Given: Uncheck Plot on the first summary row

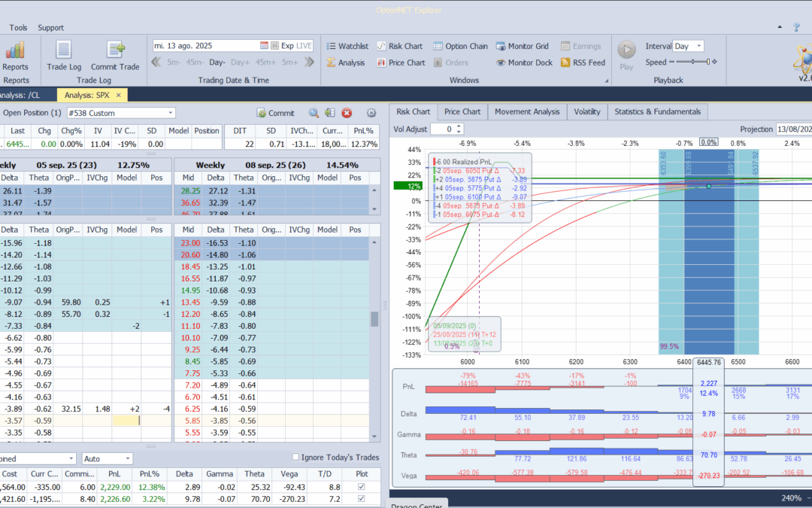Looking at the screenshot, I should 362,488.
